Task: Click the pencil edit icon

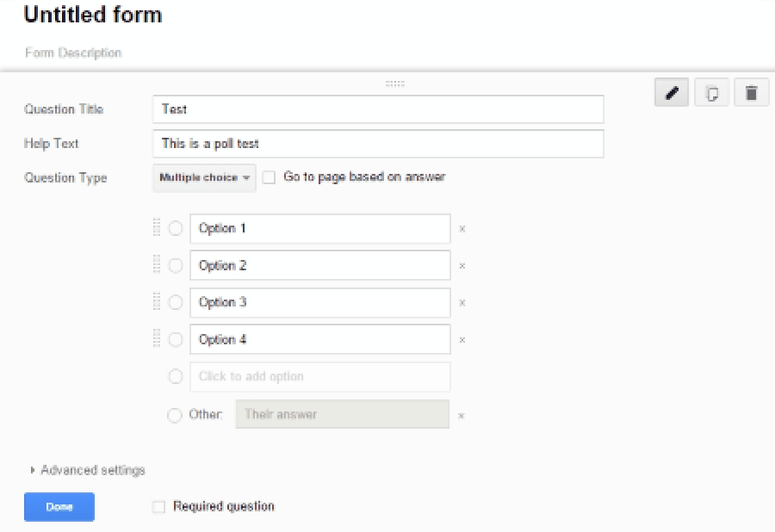Action: [x=671, y=92]
